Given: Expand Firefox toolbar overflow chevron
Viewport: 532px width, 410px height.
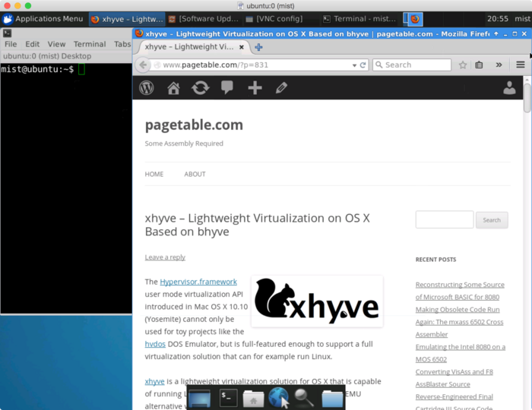Looking at the screenshot, I should coord(499,65).
